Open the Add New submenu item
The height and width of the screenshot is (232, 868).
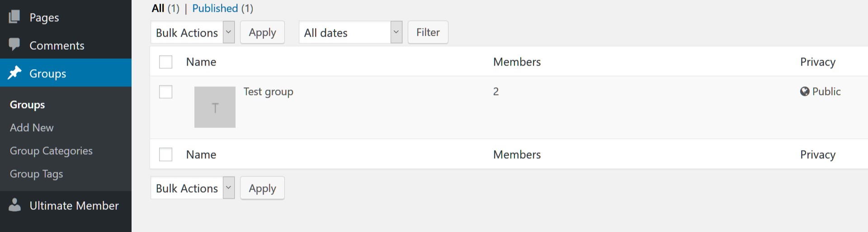click(x=32, y=128)
